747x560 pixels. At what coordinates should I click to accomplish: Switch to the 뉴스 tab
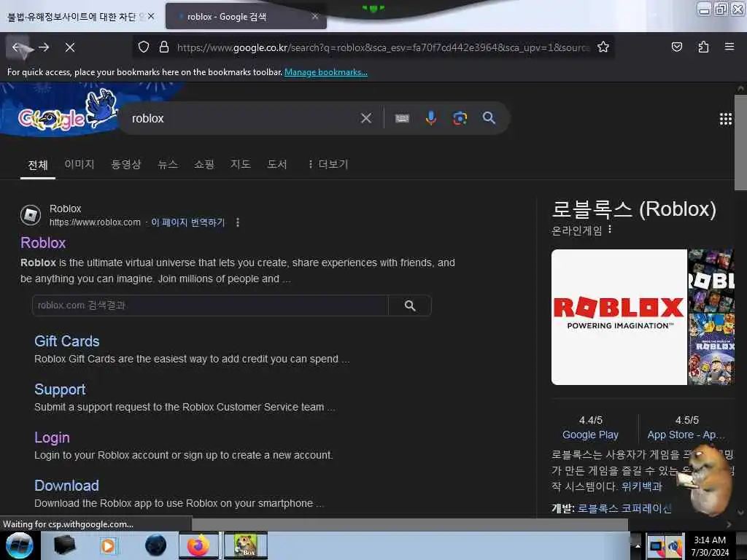(x=168, y=164)
